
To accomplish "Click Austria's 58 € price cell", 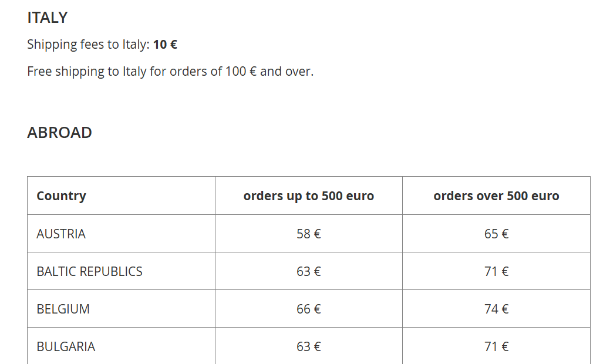I will pyautogui.click(x=309, y=234).
